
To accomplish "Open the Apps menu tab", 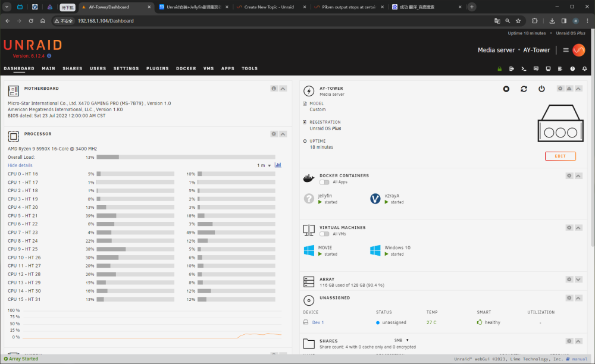I will point(228,68).
